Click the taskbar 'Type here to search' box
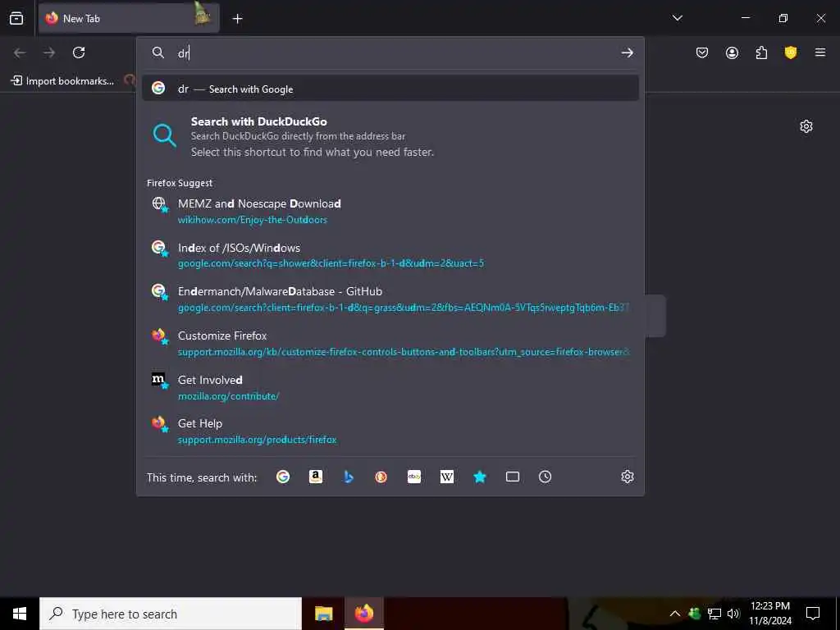 click(x=171, y=614)
